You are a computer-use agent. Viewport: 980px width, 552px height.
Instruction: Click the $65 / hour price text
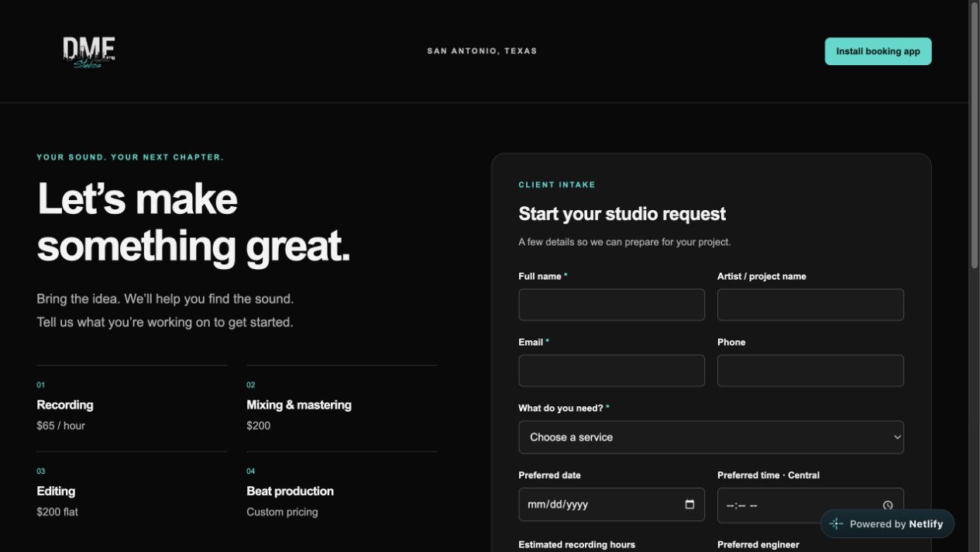[x=61, y=426]
